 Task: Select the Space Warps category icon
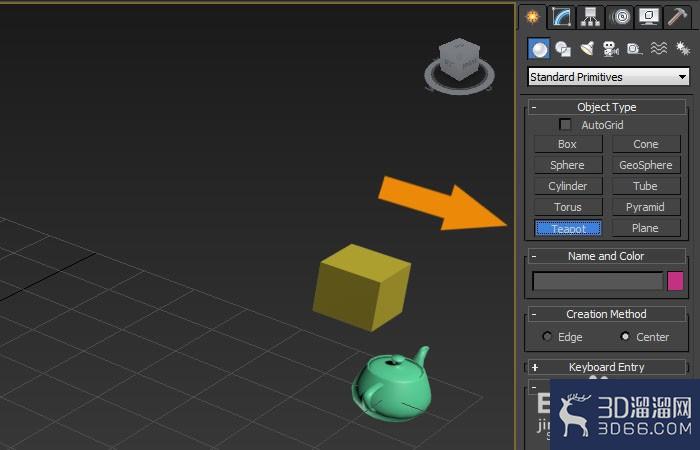pyautogui.click(x=658, y=49)
